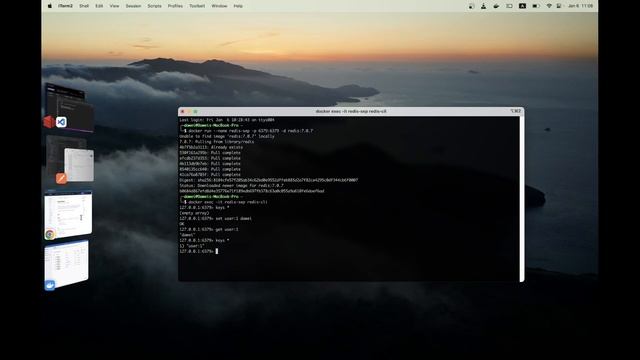
Task: Click the keyboard input source icon
Action: pyautogui.click(x=522, y=6)
